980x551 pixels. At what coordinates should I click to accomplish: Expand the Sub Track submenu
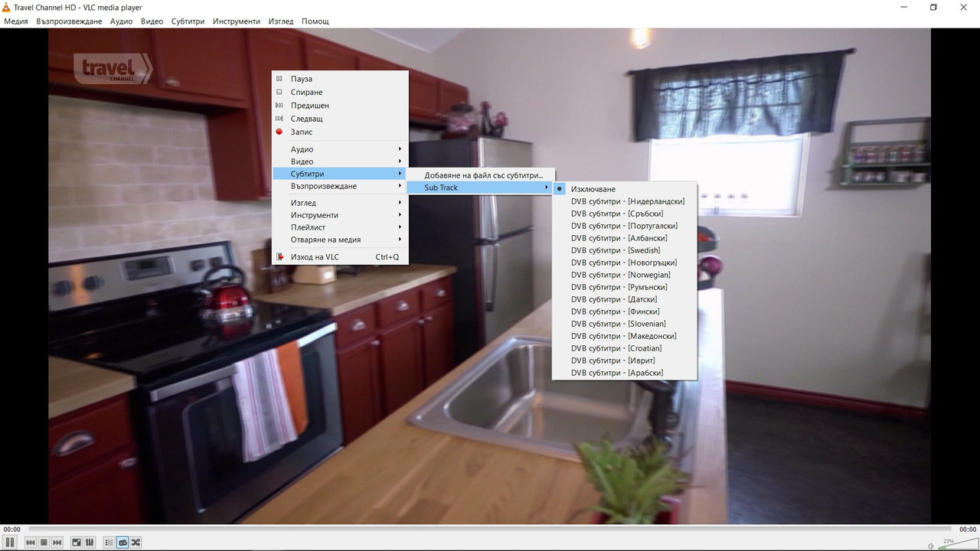pos(480,187)
